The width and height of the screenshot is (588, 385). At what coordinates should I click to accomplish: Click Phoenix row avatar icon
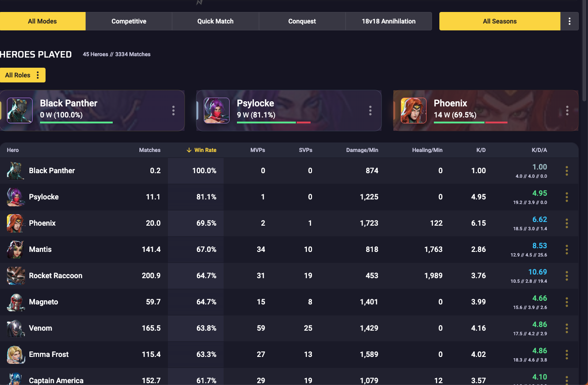pos(16,223)
